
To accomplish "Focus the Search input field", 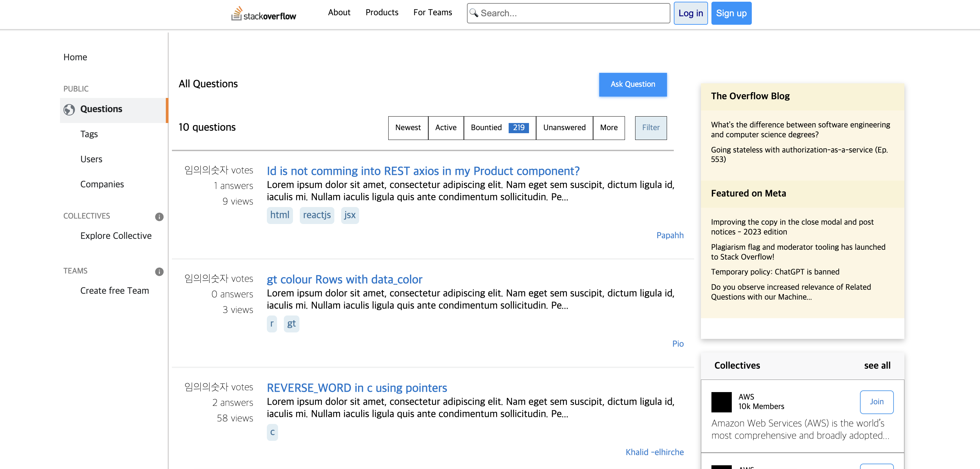I will point(568,13).
